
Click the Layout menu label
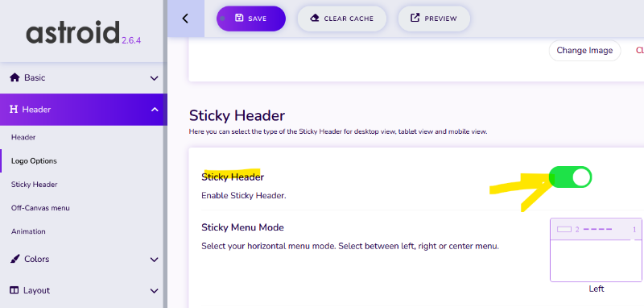pos(36,290)
